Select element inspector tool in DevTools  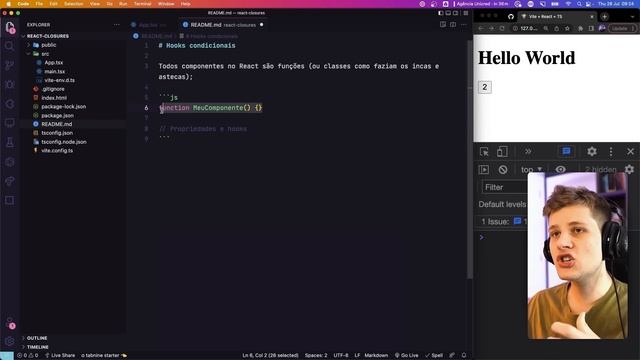pyautogui.click(x=484, y=151)
